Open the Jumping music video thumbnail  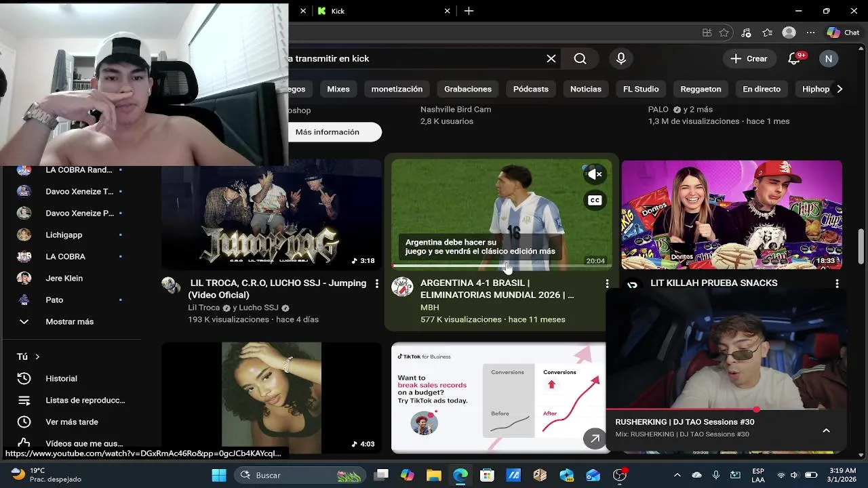(x=271, y=215)
